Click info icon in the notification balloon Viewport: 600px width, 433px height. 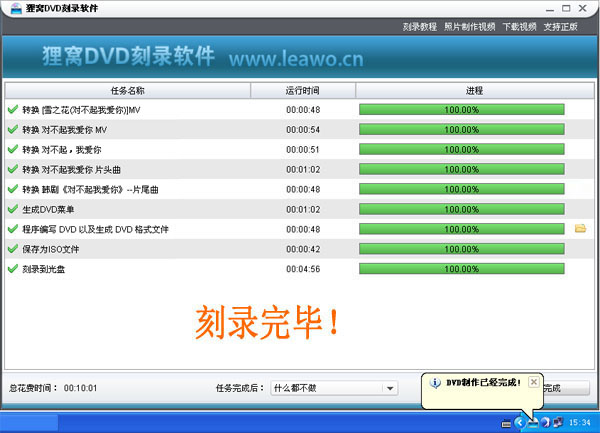coord(435,383)
